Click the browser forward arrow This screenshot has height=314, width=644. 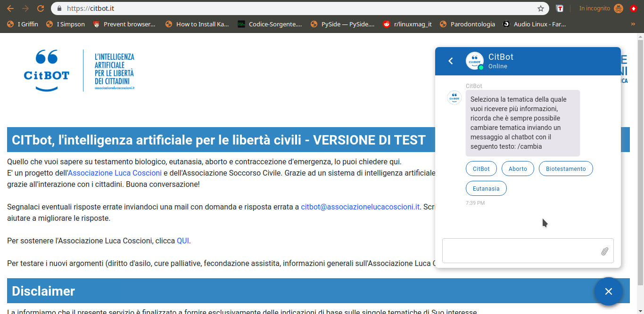25,8
